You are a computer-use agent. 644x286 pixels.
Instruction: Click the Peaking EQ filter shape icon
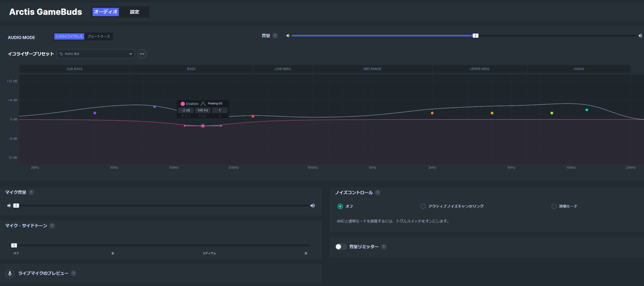tap(203, 104)
